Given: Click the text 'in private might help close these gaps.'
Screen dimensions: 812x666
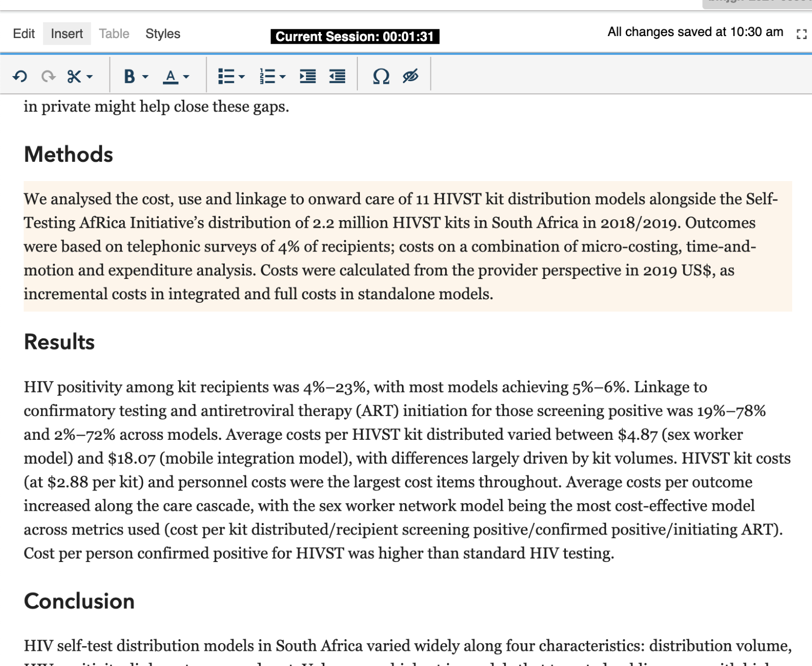Looking at the screenshot, I should [x=156, y=107].
